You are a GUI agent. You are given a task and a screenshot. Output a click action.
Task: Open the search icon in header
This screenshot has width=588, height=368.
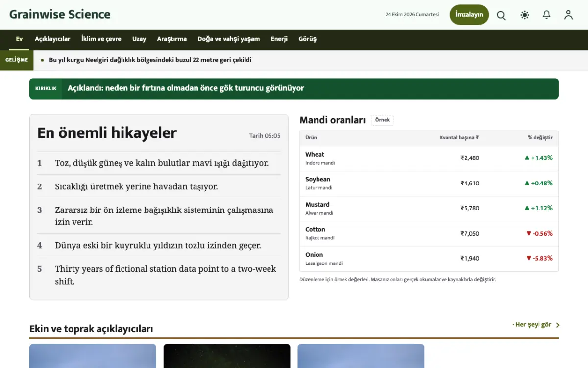[x=501, y=15]
